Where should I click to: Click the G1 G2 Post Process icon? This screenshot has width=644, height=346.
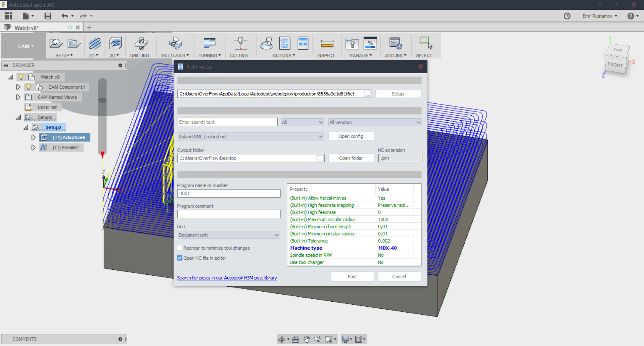285,44
